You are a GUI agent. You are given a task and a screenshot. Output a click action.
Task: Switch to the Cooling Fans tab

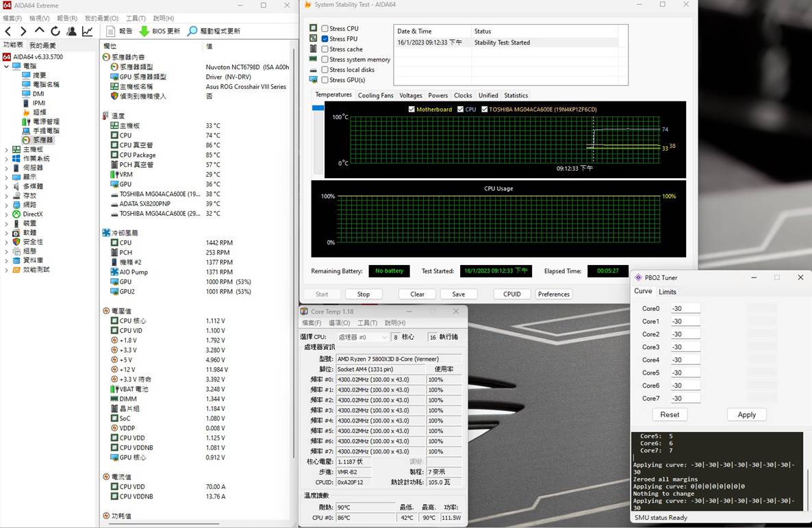pos(375,95)
